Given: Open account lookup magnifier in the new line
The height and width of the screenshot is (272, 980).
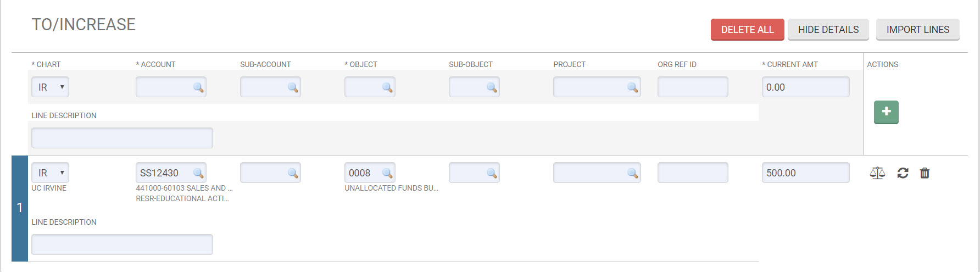Looking at the screenshot, I should [198, 87].
